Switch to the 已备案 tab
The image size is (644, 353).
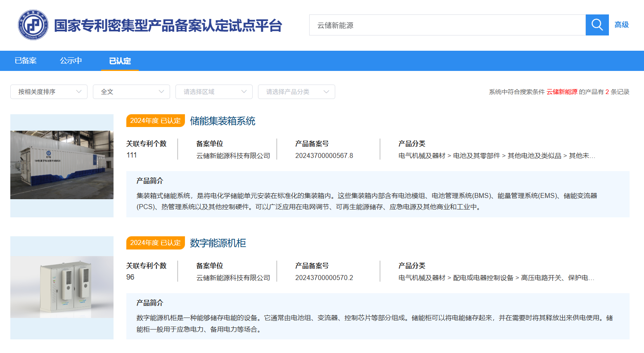point(26,61)
